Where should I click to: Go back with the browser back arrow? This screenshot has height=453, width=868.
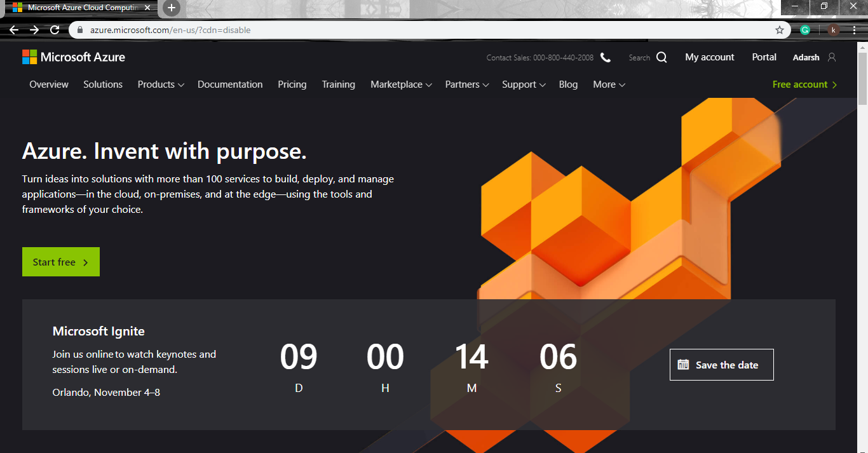click(x=14, y=30)
